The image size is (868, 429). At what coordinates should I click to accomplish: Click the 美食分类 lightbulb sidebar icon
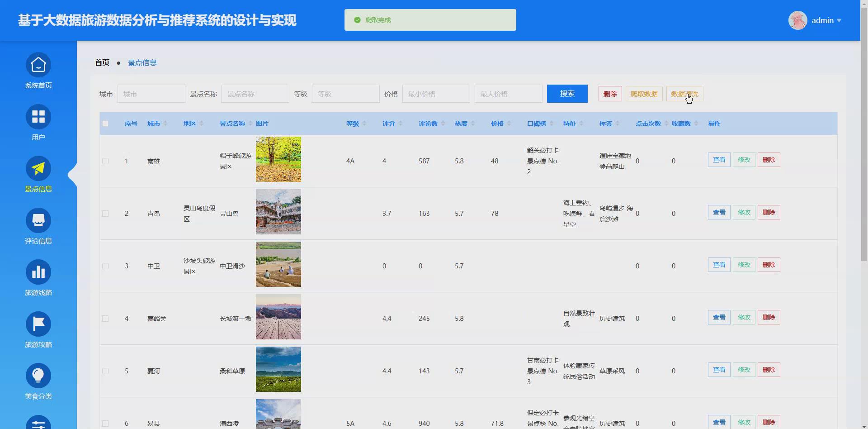(x=38, y=375)
